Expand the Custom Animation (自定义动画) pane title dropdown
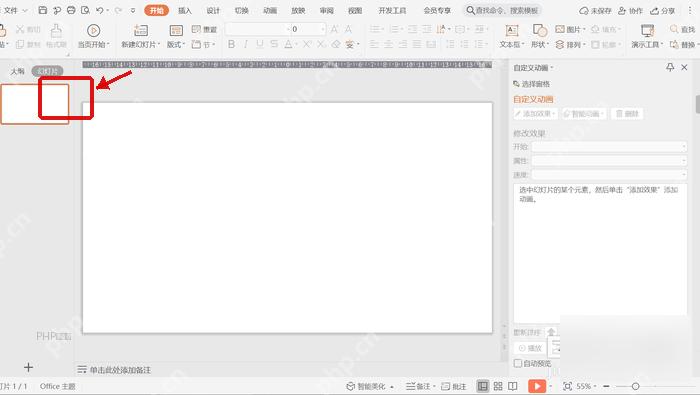 (533, 68)
